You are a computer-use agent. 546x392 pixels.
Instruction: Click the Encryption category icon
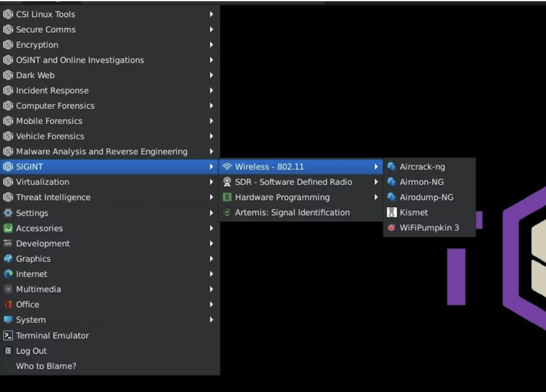click(x=8, y=45)
